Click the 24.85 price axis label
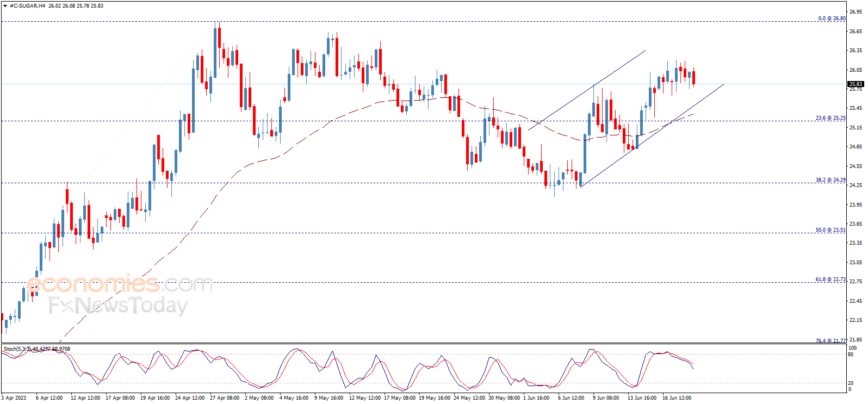The image size is (868, 404). point(856,146)
